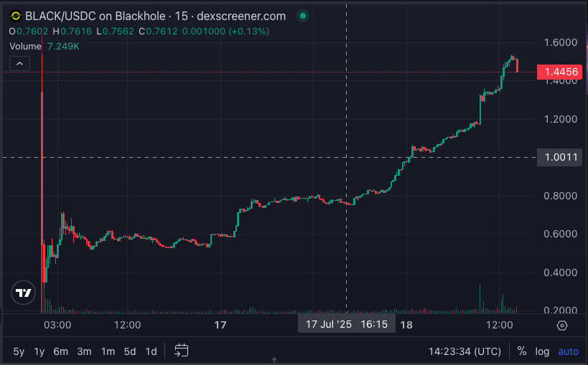Click the bold 17 date axis label
This screenshot has width=588, height=365.
220,325
